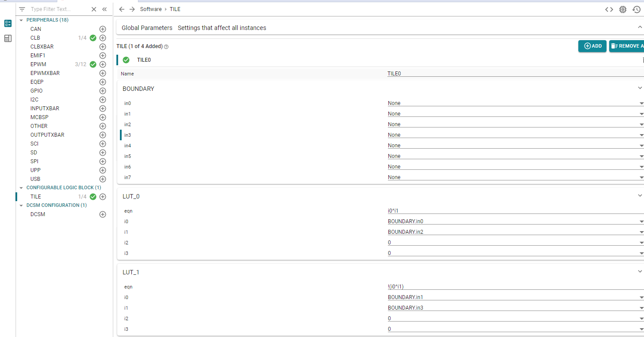This screenshot has height=337, width=644.
Task: Collapse the BOUNDARY section
Action: (x=640, y=88)
